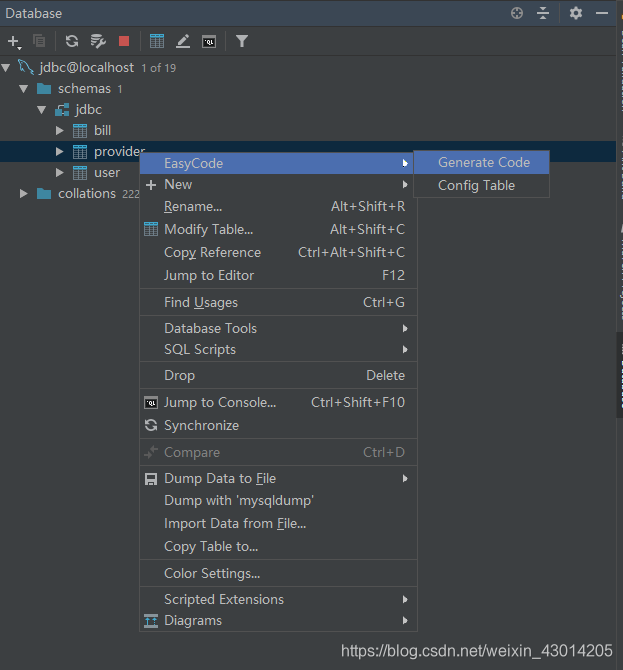Click the add new data source plus icon
The height and width of the screenshot is (670, 623).
pos(14,41)
